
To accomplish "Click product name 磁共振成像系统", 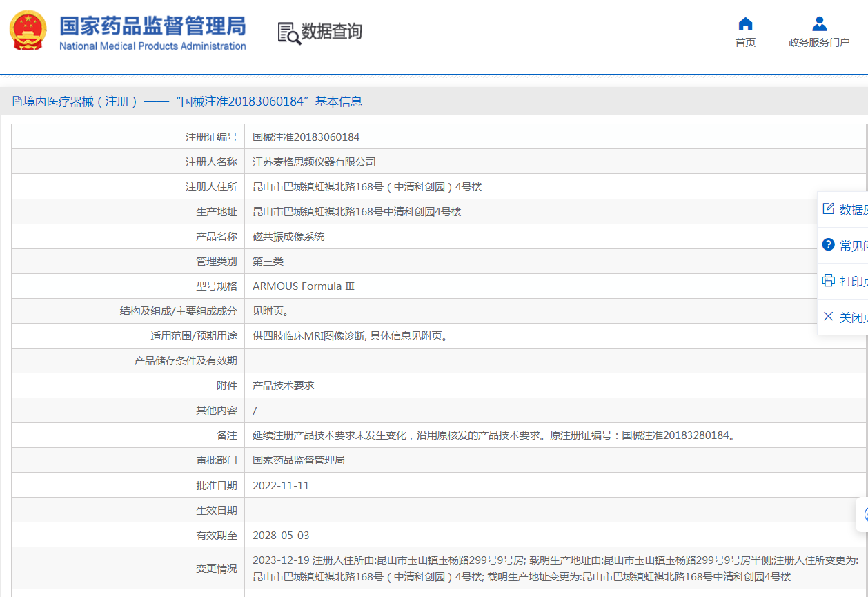I will [x=288, y=237].
